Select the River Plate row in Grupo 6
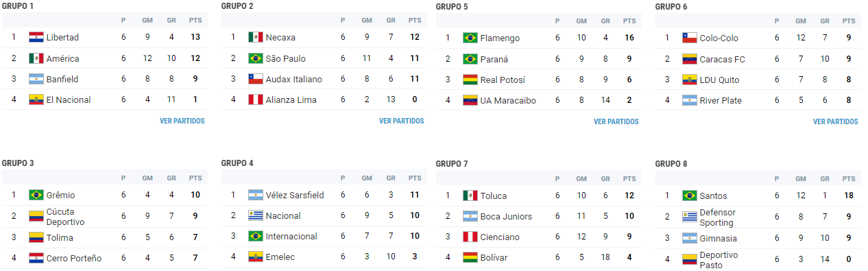 pyautogui.click(x=758, y=100)
